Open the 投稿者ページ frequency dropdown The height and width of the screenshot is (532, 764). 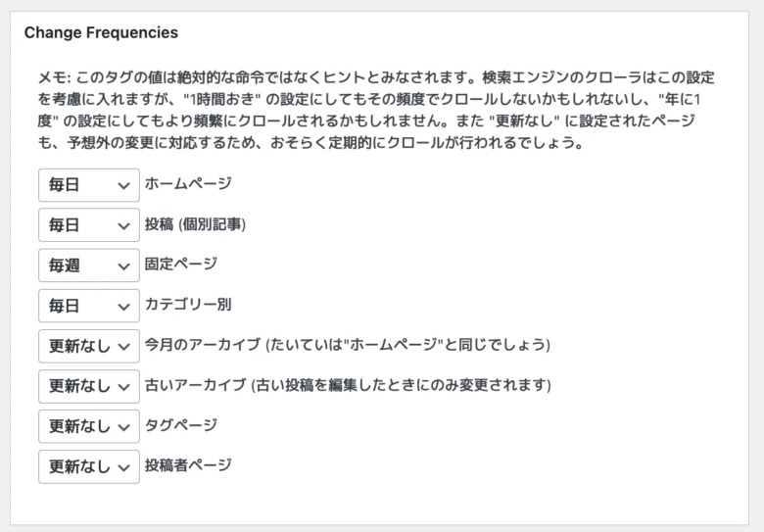pos(89,467)
